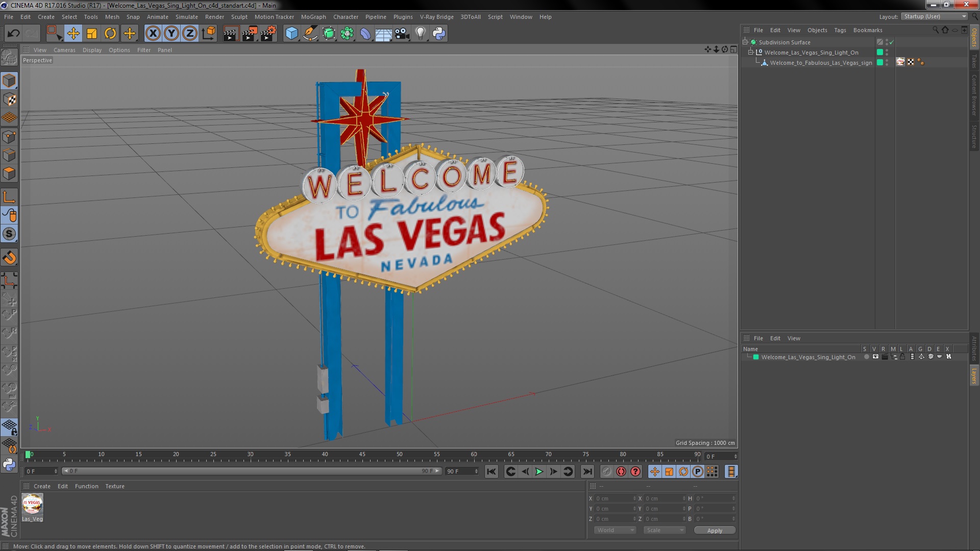This screenshot has height=551, width=980.
Task: Click the coordinate system icon
Action: point(209,34)
